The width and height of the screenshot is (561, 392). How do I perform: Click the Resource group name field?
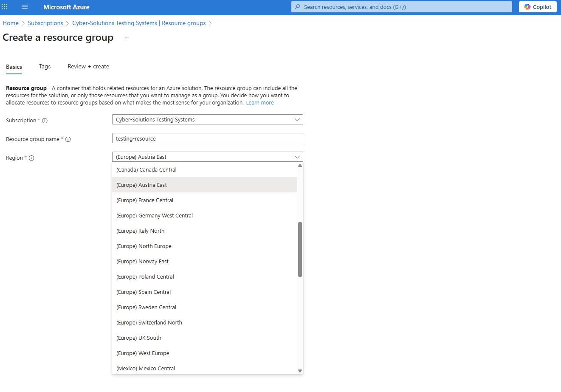207,138
